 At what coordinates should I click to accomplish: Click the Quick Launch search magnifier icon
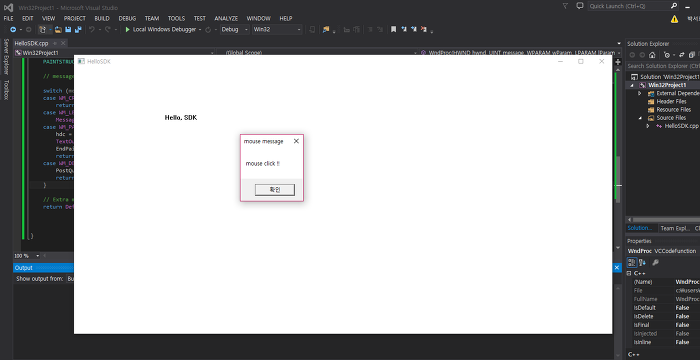(x=674, y=6)
